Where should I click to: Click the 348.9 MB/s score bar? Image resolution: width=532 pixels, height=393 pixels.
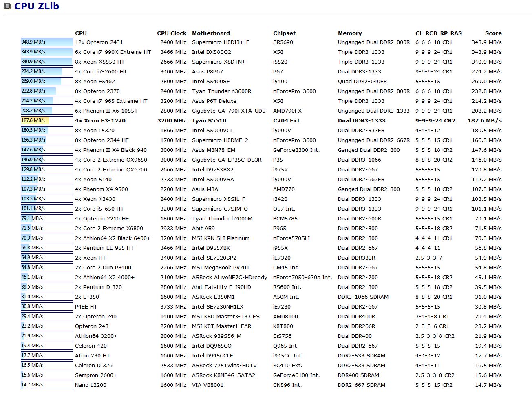coord(47,42)
